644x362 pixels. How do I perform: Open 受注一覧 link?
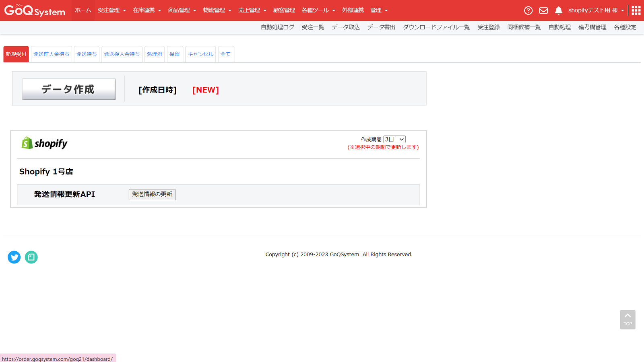coord(313,27)
